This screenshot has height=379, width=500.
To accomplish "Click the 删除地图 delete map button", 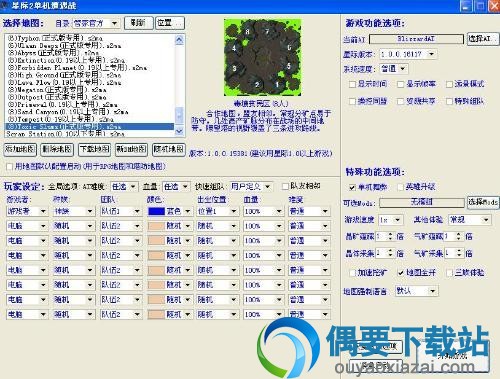I will pos(57,149).
